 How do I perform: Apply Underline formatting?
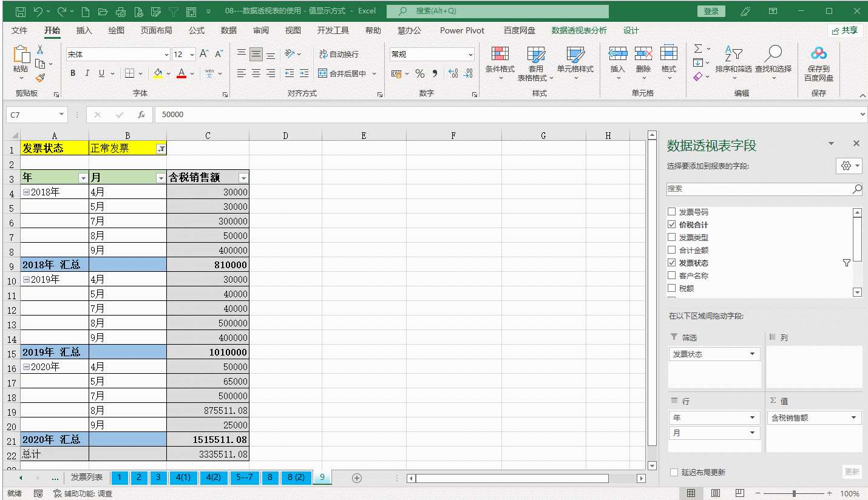pyautogui.click(x=101, y=73)
